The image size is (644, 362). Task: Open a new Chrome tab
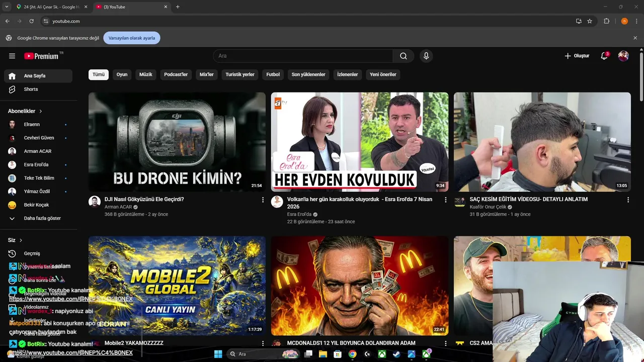pyautogui.click(x=178, y=7)
